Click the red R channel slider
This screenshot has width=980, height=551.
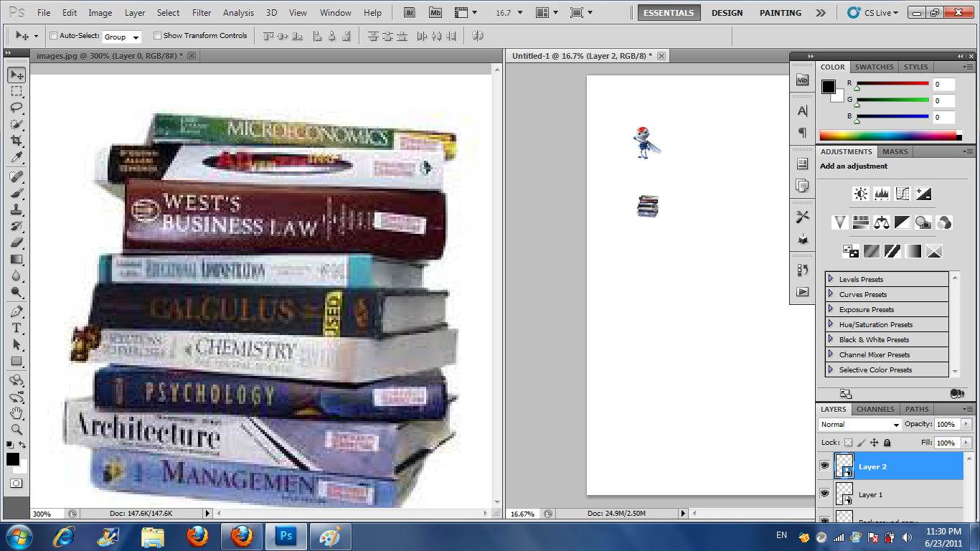(892, 84)
